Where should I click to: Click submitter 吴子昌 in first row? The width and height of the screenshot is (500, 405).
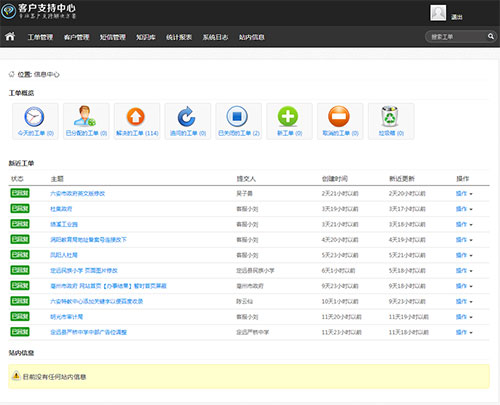pos(244,193)
